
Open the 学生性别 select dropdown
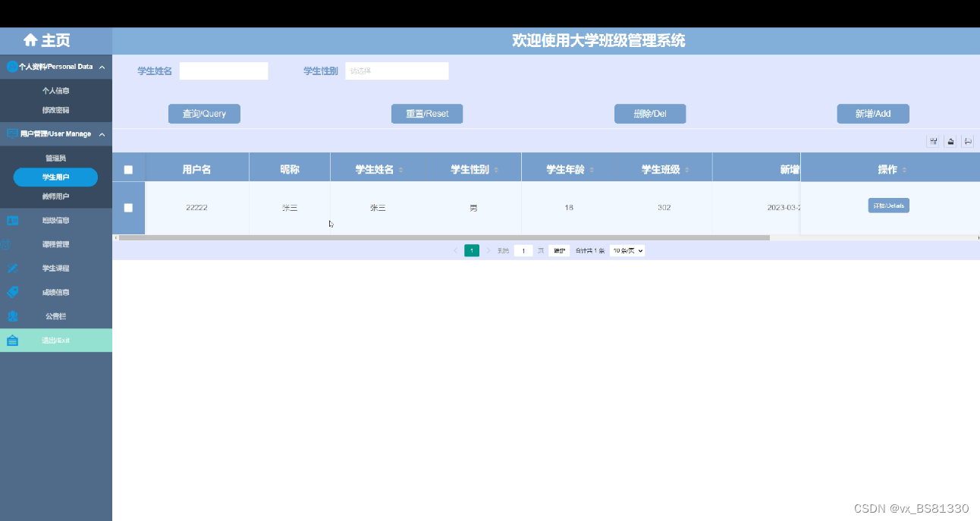(397, 71)
